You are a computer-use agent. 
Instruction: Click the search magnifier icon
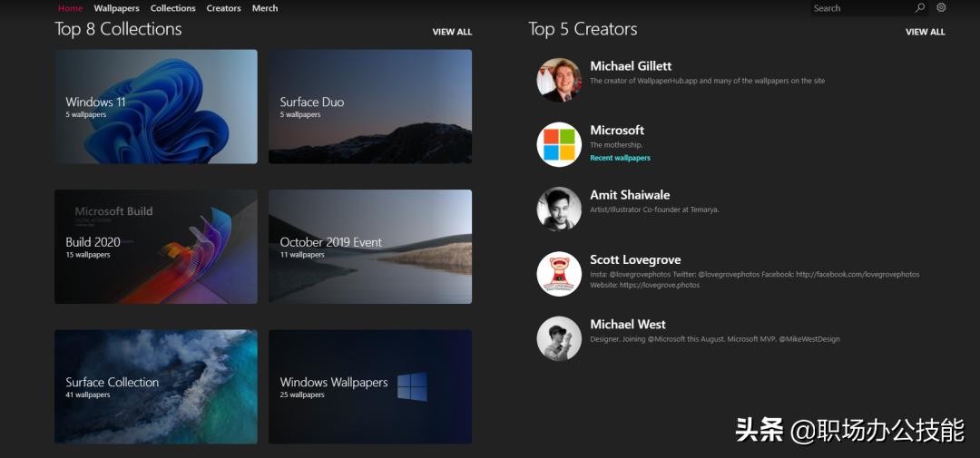920,8
